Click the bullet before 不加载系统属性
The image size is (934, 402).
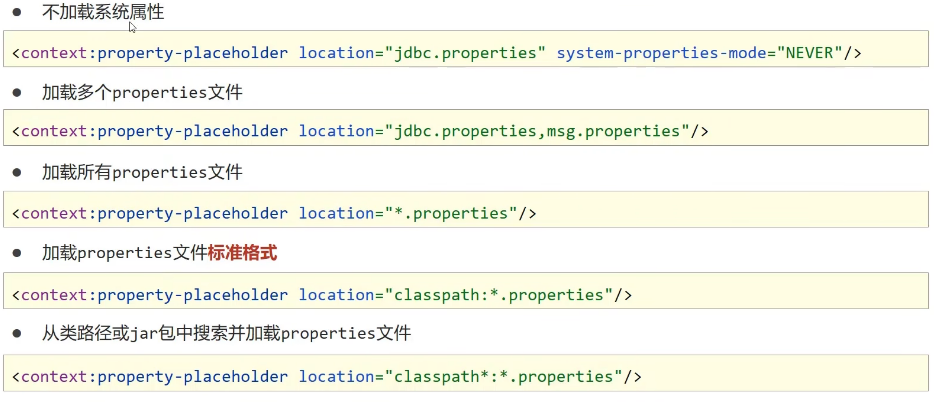tap(17, 12)
